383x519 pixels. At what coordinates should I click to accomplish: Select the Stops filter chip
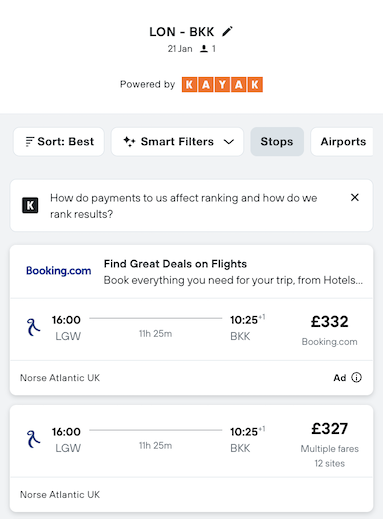click(x=277, y=142)
